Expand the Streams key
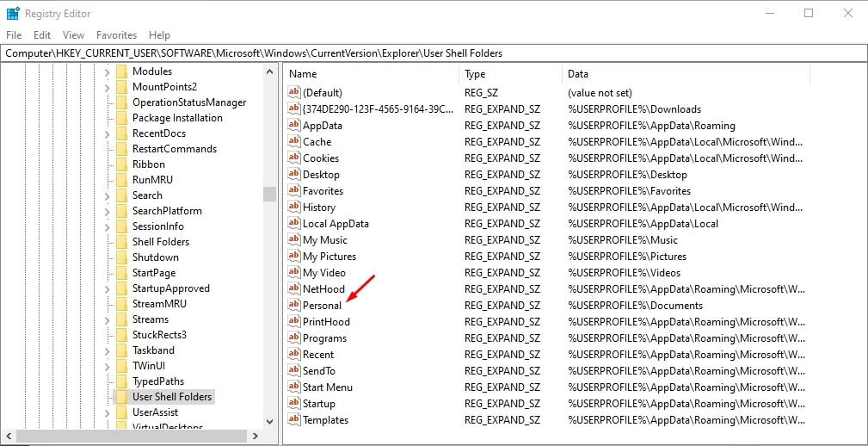Image resolution: width=868 pixels, height=446 pixels. pos(107,319)
